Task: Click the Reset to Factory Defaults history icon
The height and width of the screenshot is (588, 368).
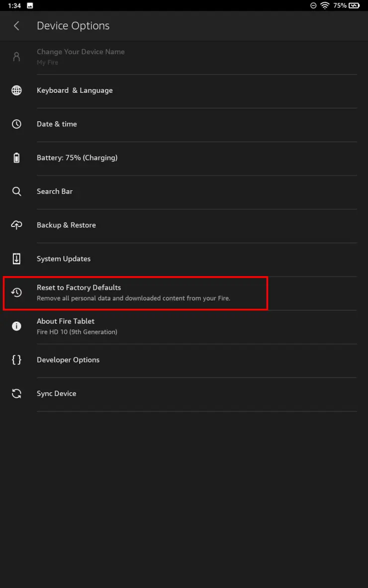Action: (16, 293)
